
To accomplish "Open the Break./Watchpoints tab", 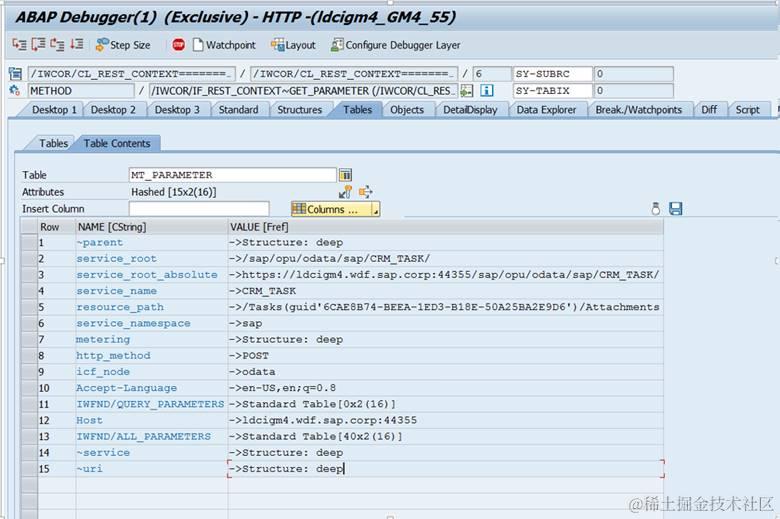I will (638, 110).
